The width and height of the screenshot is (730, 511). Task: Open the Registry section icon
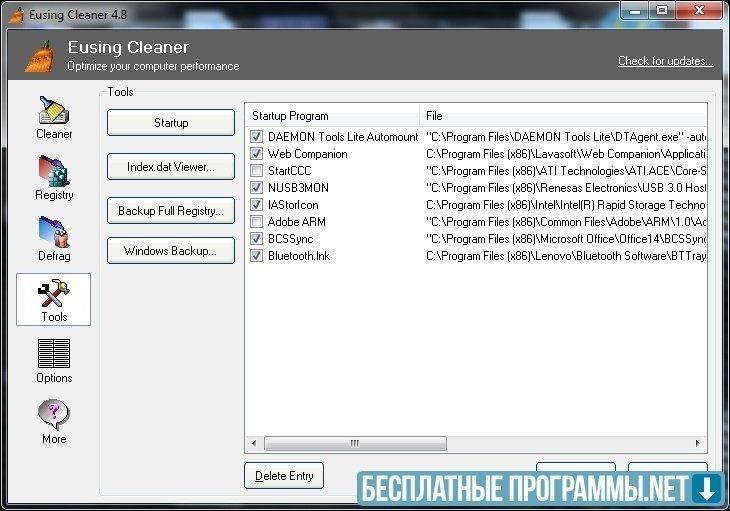click(x=54, y=171)
